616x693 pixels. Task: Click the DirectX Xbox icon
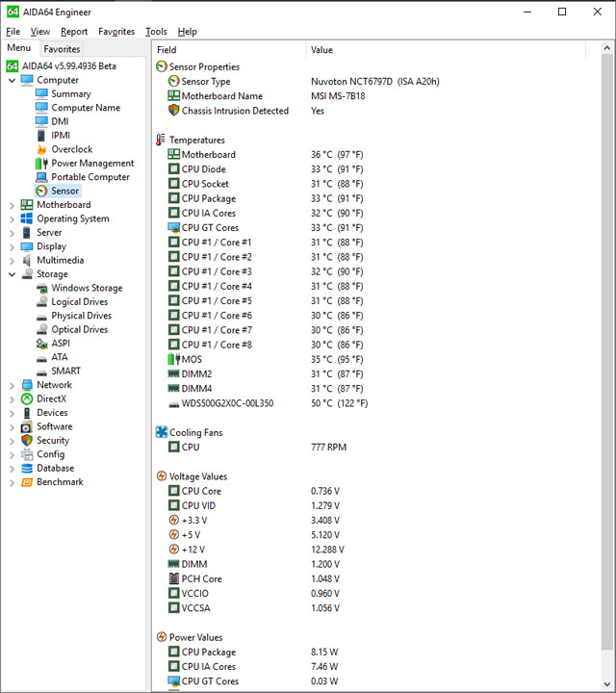pyautogui.click(x=27, y=398)
